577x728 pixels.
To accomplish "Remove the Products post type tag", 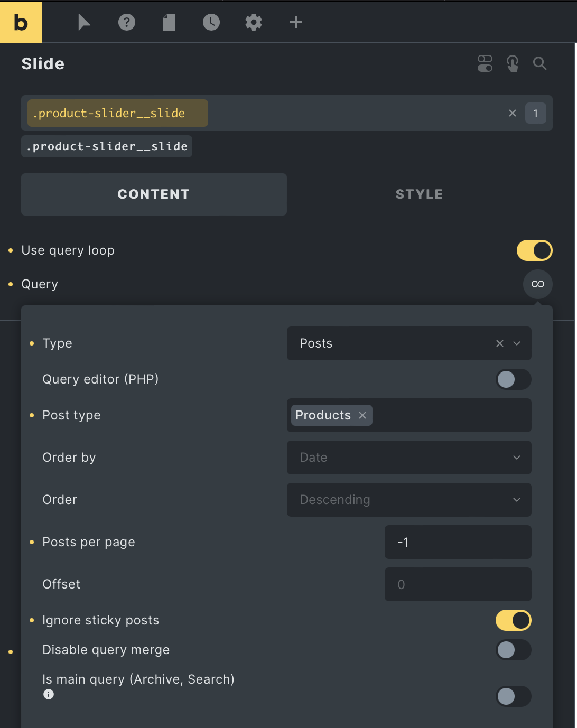I will click(x=362, y=415).
